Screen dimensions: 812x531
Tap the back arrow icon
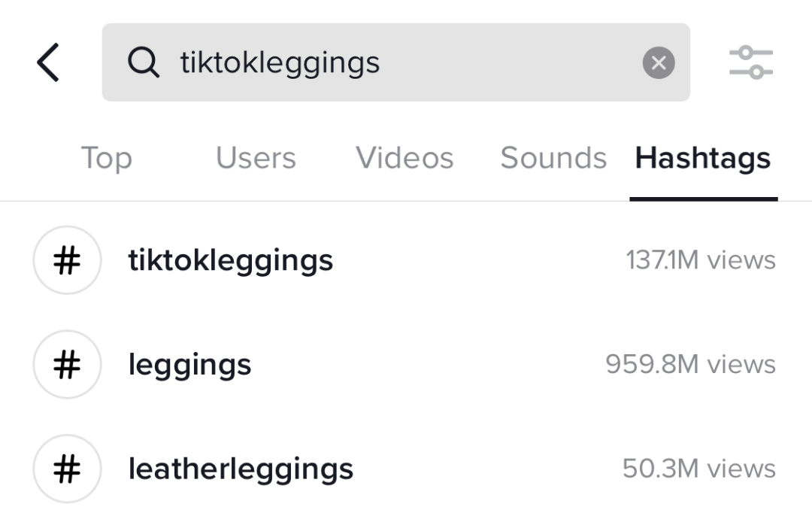click(48, 62)
